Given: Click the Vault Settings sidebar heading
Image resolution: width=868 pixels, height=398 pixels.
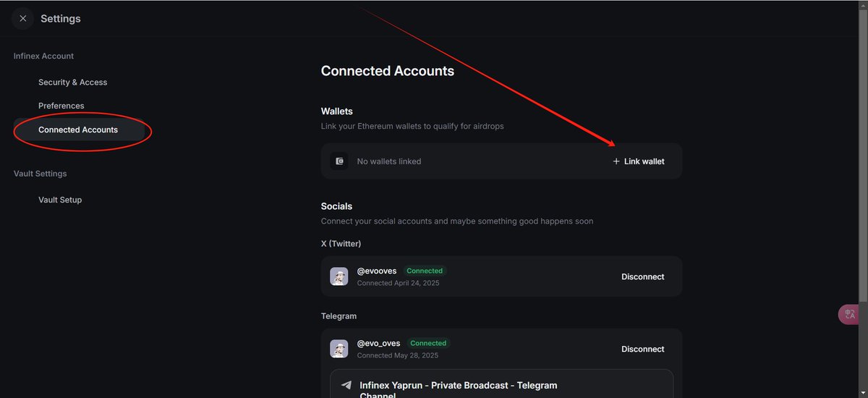Looking at the screenshot, I should pyautogui.click(x=41, y=174).
